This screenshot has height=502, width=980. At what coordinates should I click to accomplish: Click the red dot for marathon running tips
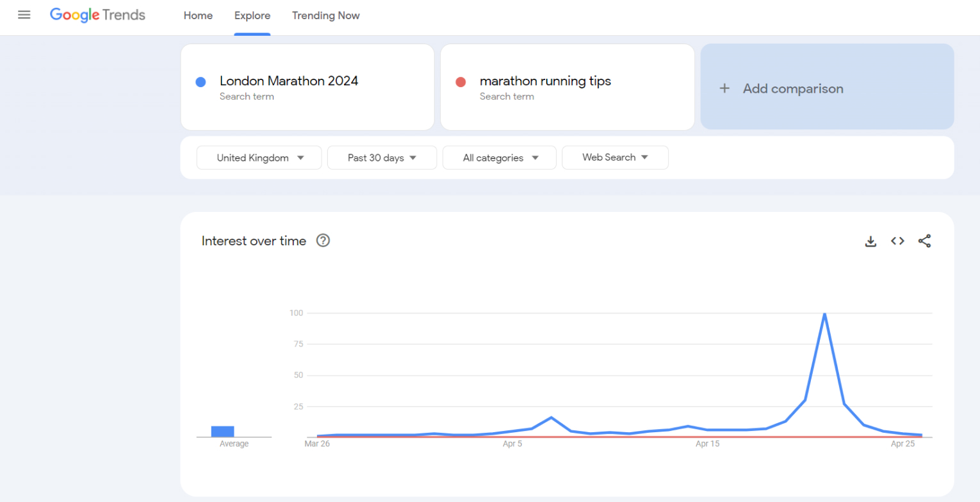(460, 82)
